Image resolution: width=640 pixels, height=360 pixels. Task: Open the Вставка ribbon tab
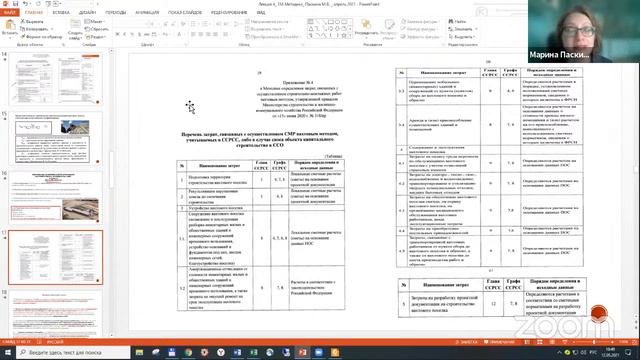[x=61, y=13]
